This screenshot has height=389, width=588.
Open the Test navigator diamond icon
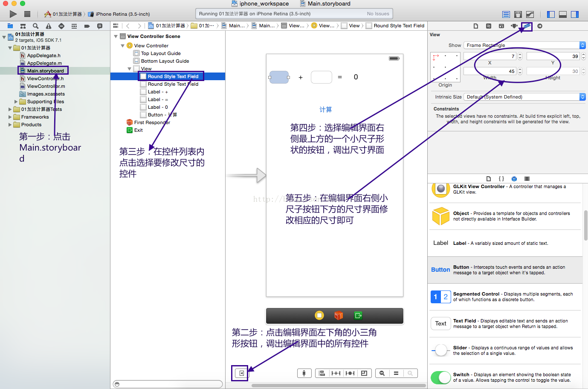pyautogui.click(x=61, y=26)
